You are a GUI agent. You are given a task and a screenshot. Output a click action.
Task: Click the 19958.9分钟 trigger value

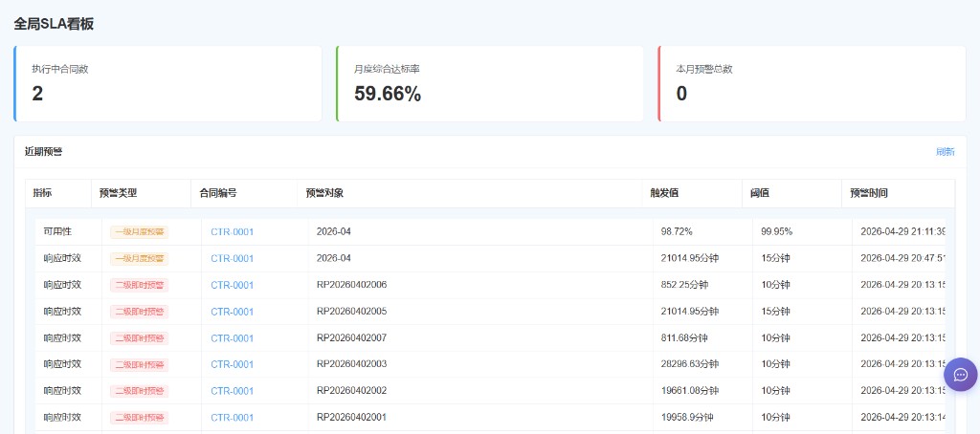click(x=687, y=417)
